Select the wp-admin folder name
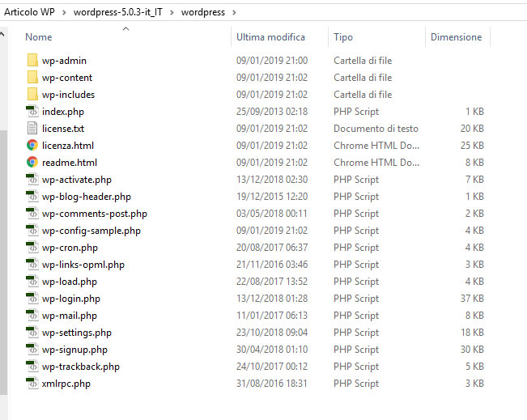Viewport: 527px width, 420px height. click(x=64, y=61)
